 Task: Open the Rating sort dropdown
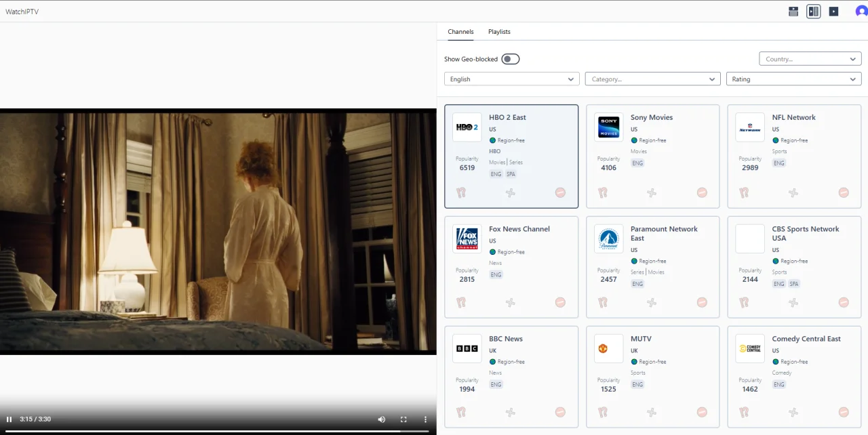pyautogui.click(x=794, y=79)
